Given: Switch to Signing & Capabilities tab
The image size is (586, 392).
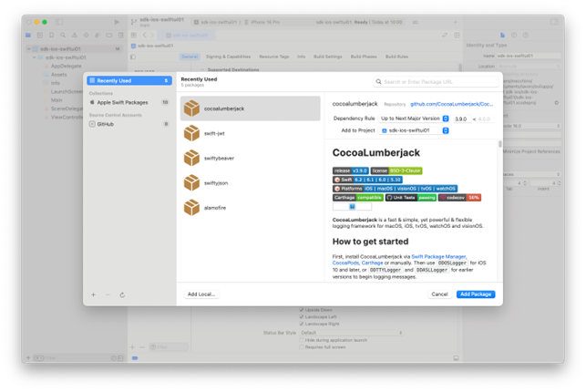Looking at the screenshot, I should pos(228,57).
